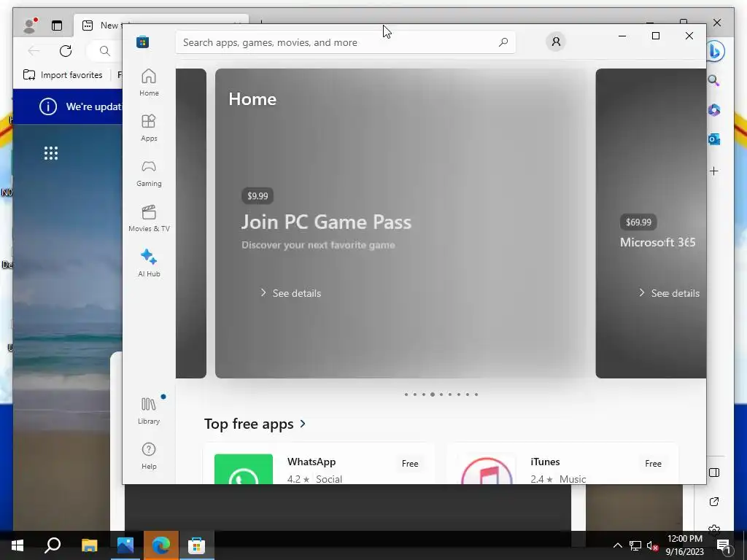747x560 pixels.
Task: Open Help in Microsoft Store
Action: point(149,456)
